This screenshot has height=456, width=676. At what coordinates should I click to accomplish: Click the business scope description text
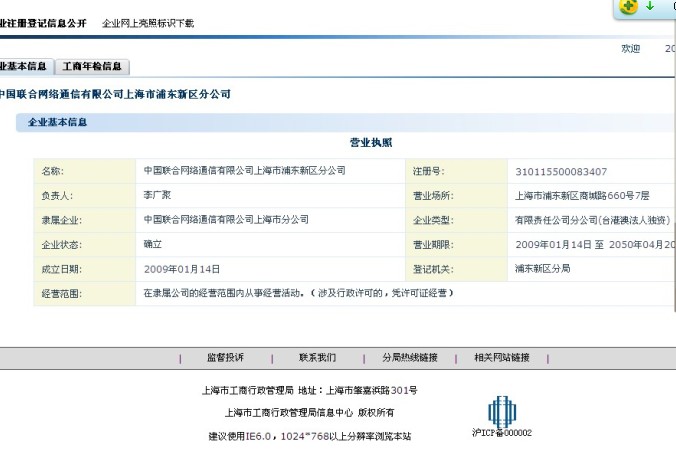pos(298,294)
